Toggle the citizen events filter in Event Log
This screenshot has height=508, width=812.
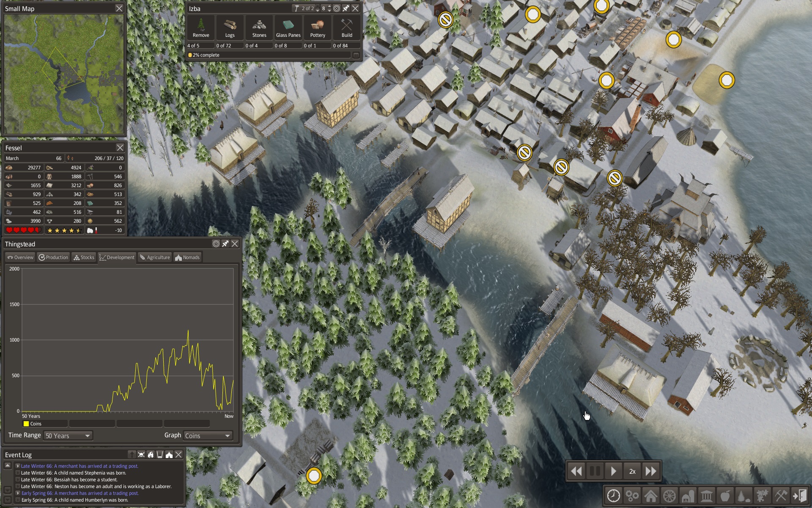coord(132,455)
